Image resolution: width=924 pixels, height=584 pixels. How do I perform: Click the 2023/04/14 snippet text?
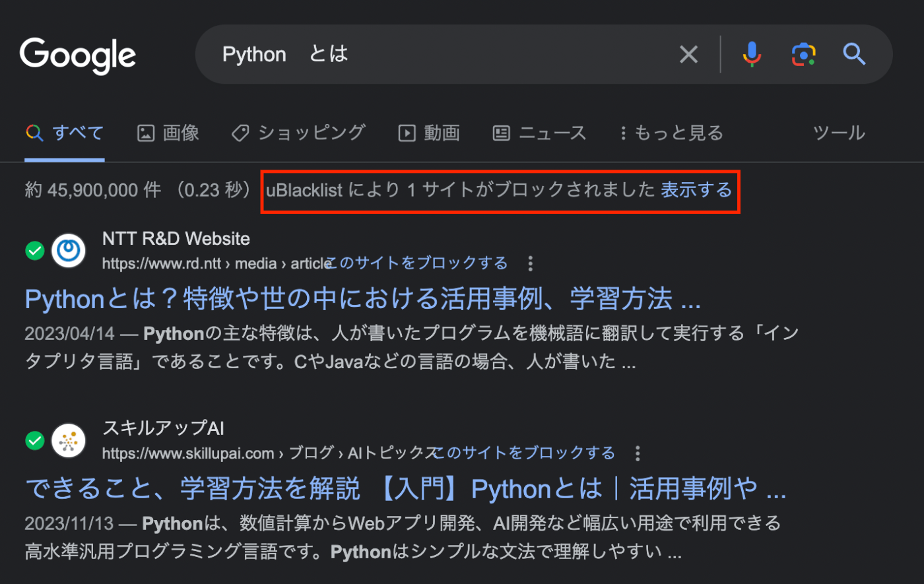(x=70, y=333)
